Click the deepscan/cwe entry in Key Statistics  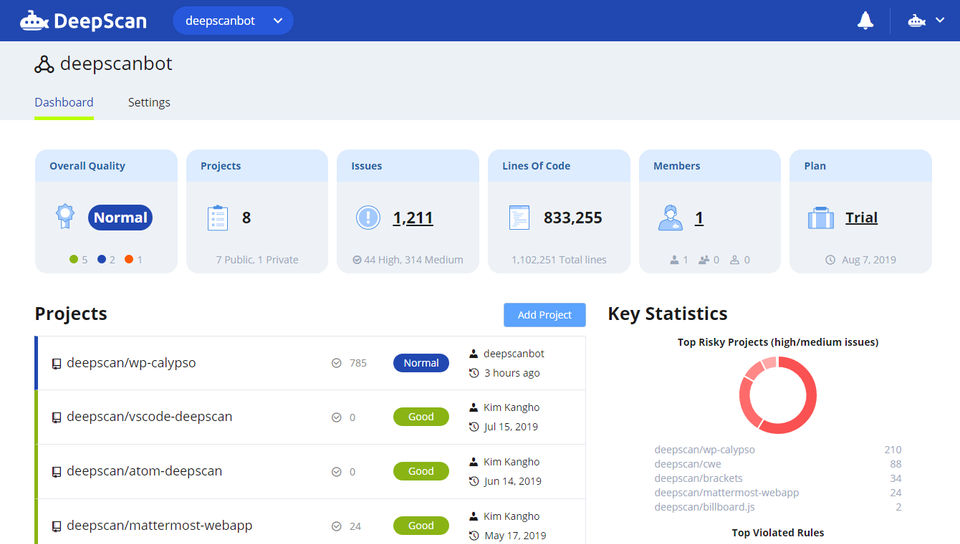pyautogui.click(x=688, y=464)
